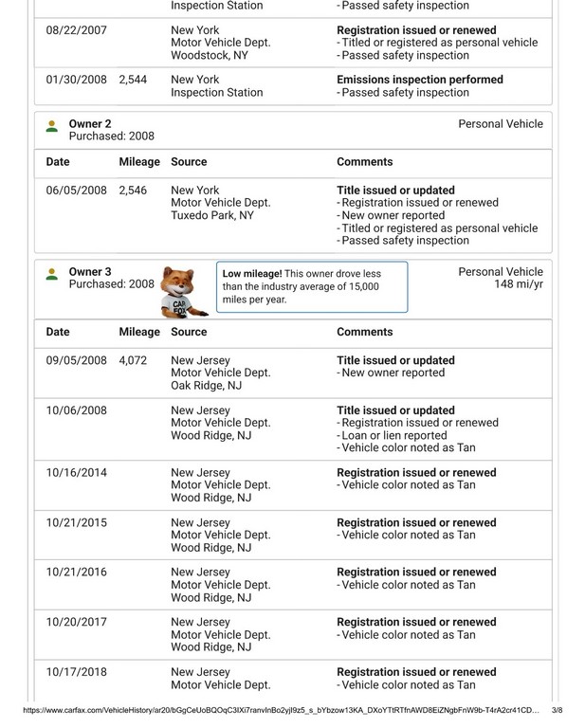This screenshot has height=728, width=585.
Task: Select the Owner 2 heading
Action: tap(90, 124)
